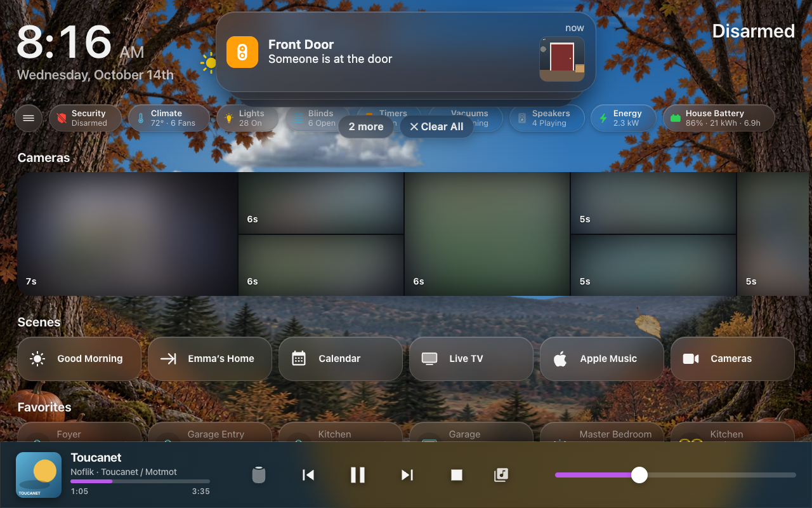Click the green lightning energy icon
The width and height of the screenshot is (812, 508).
coord(603,118)
